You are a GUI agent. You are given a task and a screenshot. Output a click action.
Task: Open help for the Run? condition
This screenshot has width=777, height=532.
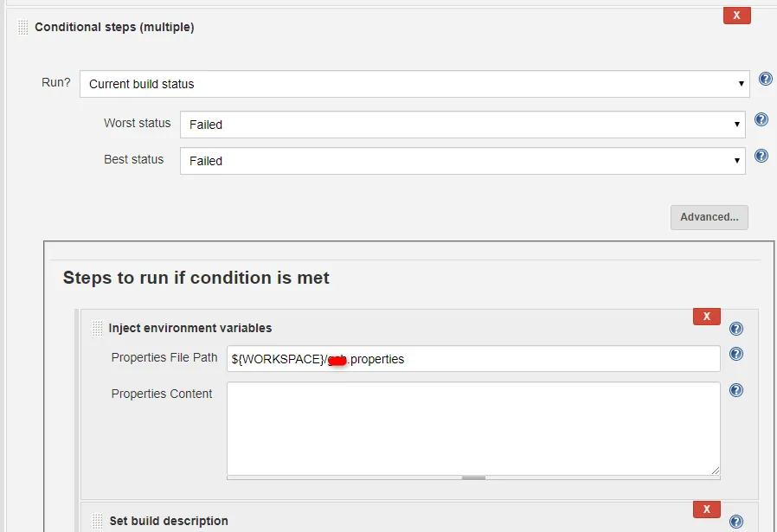coord(765,80)
